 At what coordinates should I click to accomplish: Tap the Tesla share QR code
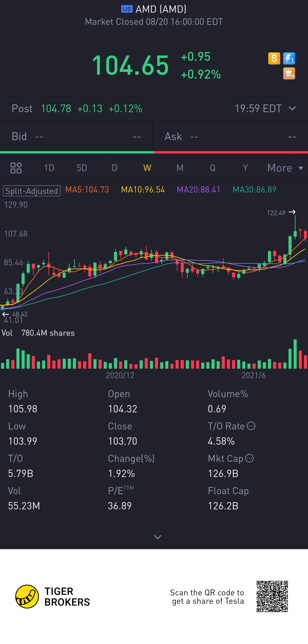[272, 596]
